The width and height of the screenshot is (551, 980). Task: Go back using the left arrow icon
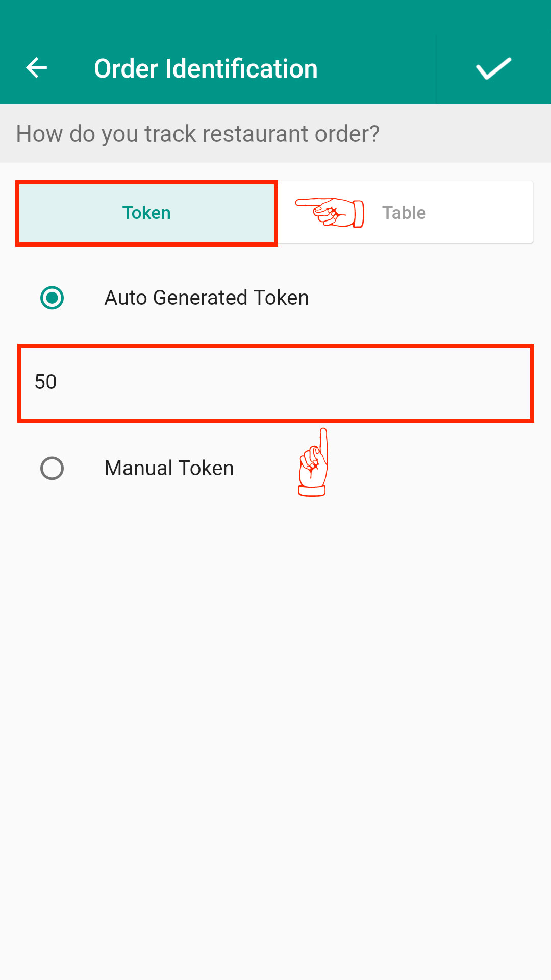coord(37,68)
